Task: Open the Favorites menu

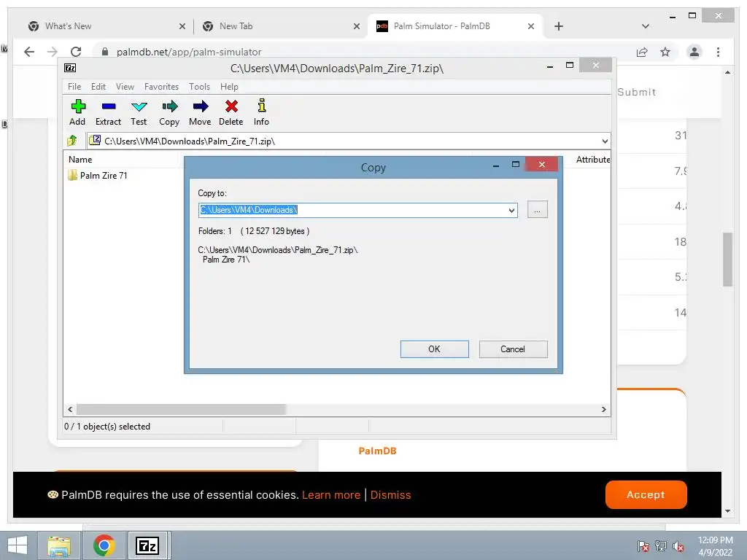Action: tap(161, 87)
